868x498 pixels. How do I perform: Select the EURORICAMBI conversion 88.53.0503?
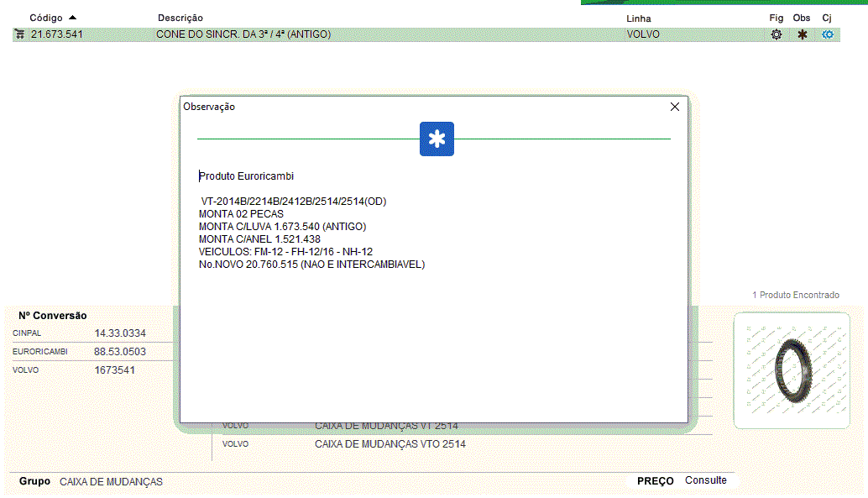(120, 352)
